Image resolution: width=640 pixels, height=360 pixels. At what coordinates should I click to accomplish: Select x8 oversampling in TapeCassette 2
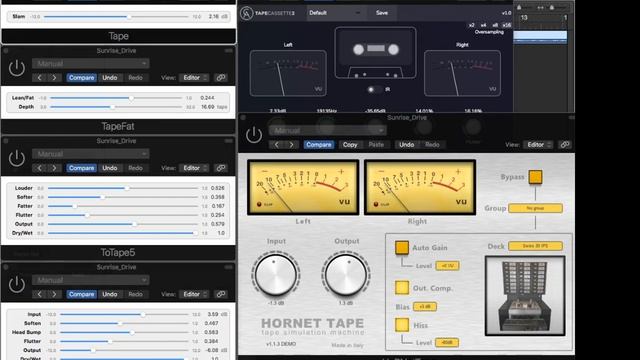[x=495, y=25]
